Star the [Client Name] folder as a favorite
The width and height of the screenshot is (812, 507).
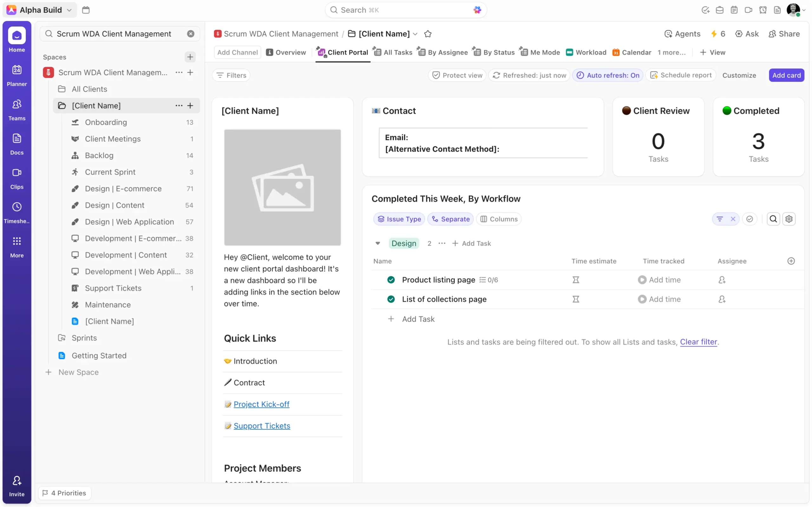(x=428, y=34)
